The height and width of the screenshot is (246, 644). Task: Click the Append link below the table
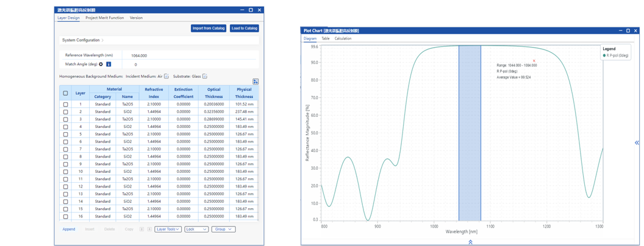tap(69, 230)
